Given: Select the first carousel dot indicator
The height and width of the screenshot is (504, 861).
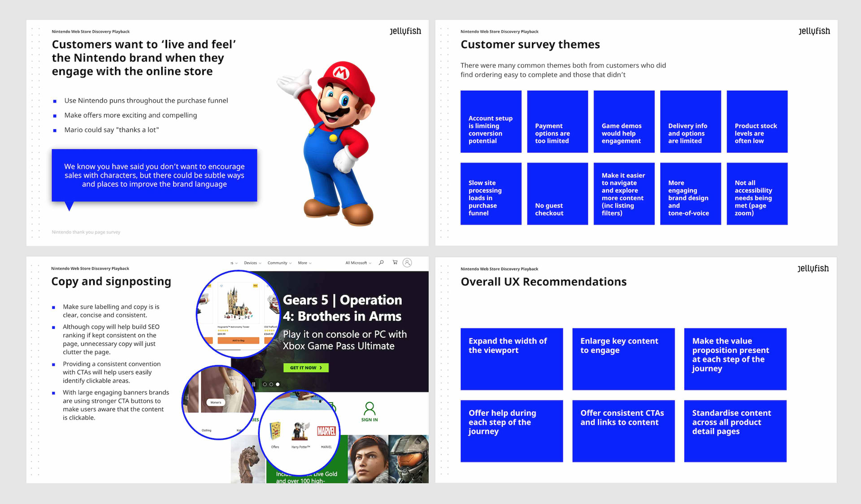Looking at the screenshot, I should tap(265, 384).
